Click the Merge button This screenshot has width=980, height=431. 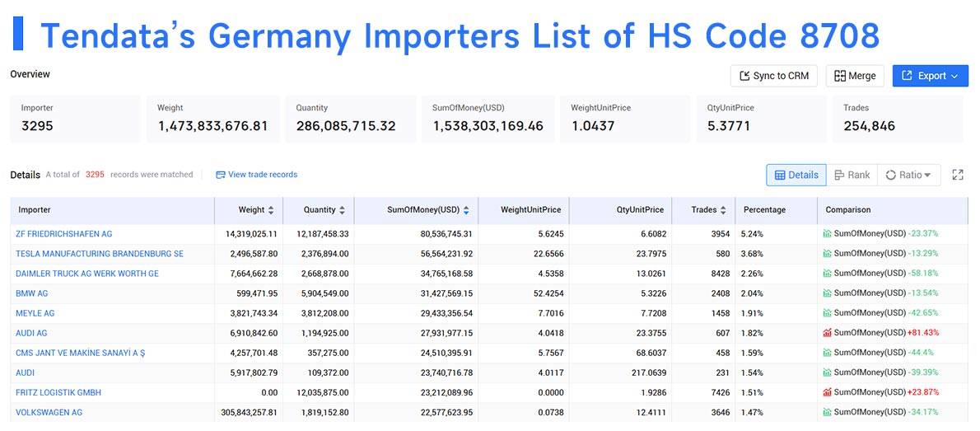click(x=855, y=76)
